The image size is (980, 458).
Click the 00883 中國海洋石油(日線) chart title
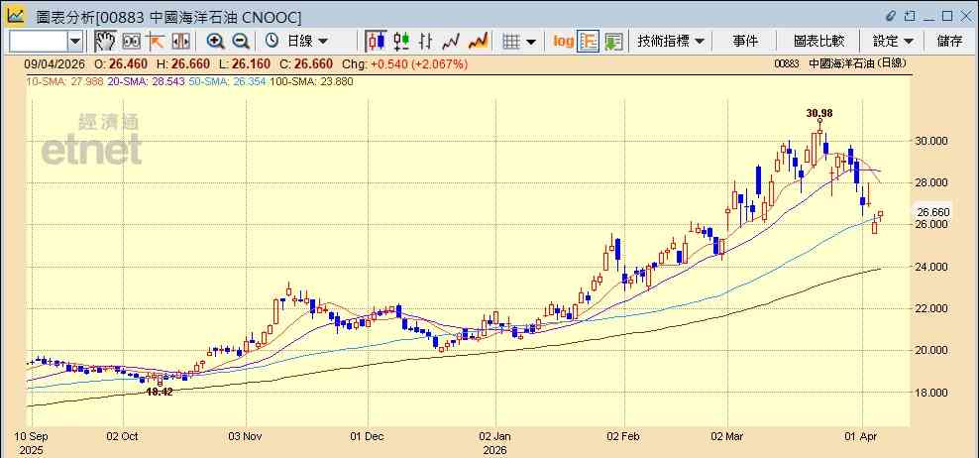[840, 63]
